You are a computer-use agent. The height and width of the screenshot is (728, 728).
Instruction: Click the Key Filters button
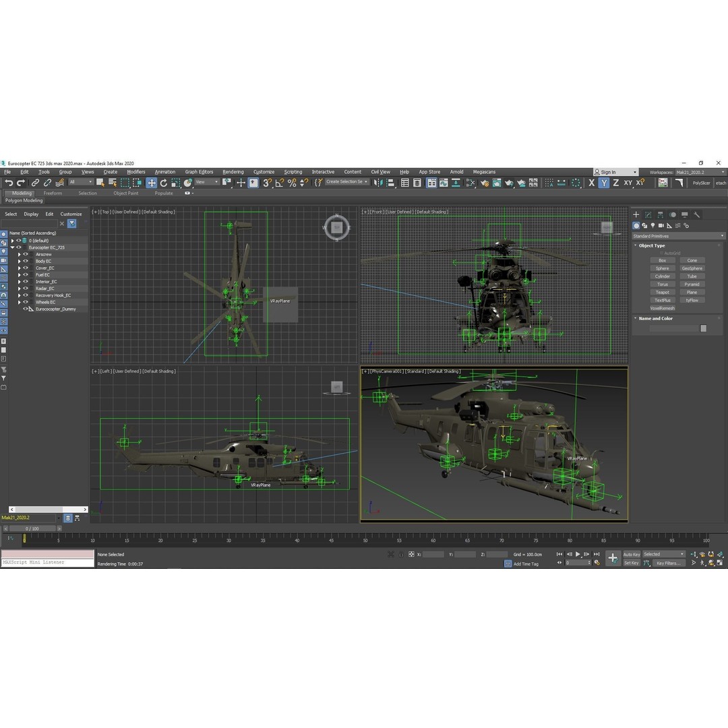tap(668, 563)
